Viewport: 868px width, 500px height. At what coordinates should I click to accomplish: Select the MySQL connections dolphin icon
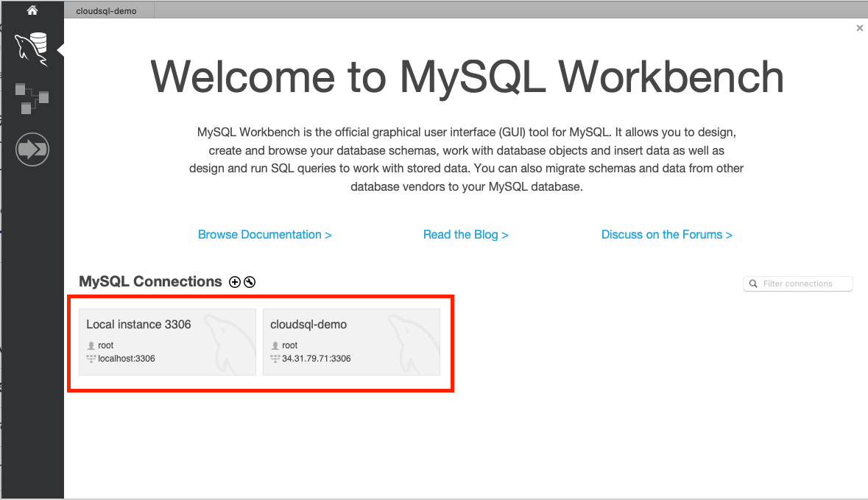click(32, 50)
